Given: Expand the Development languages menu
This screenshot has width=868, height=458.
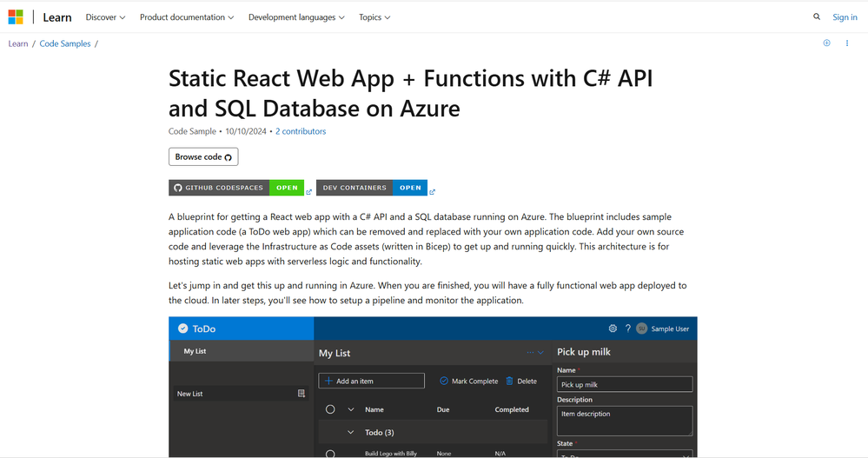Looking at the screenshot, I should (296, 17).
